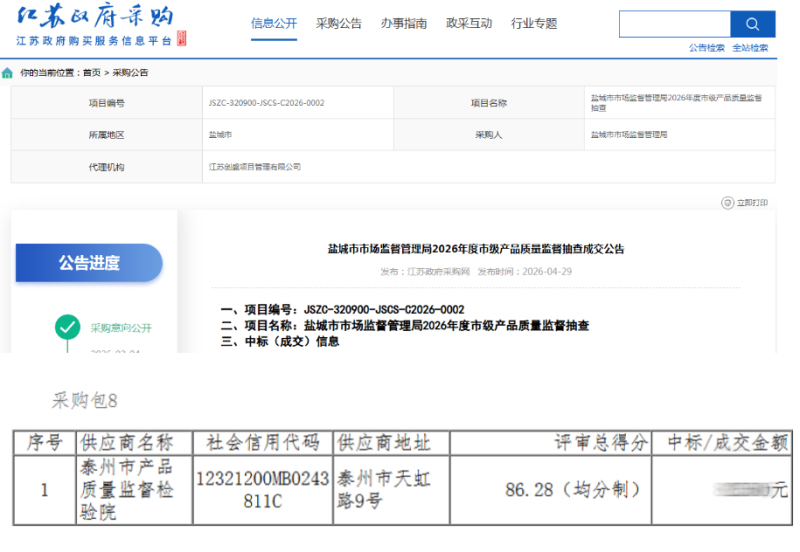
Task: Go to 首页 in the breadcrumb
Action: [x=92, y=73]
